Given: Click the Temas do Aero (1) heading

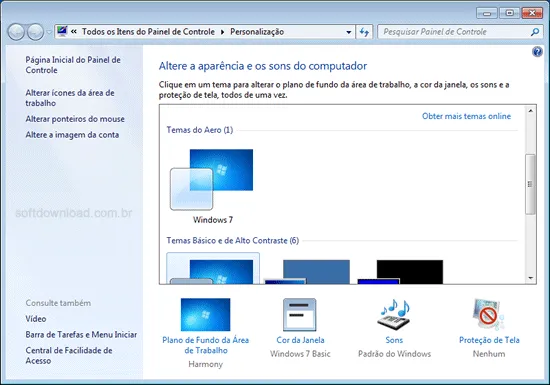Looking at the screenshot, I should point(200,130).
